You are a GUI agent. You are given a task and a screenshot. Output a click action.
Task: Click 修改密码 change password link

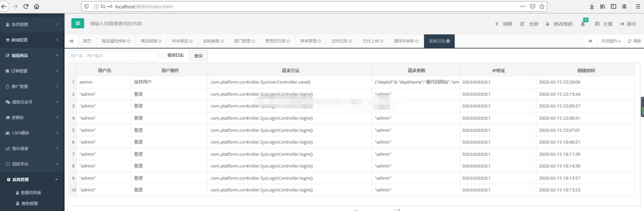pos(559,24)
